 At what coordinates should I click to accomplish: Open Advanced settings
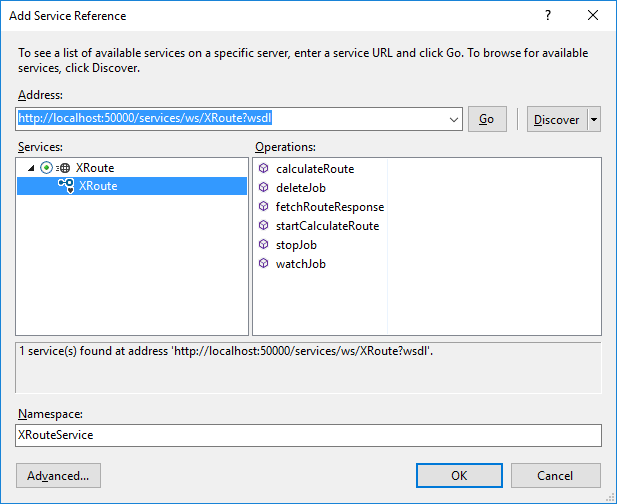pyautogui.click(x=58, y=475)
